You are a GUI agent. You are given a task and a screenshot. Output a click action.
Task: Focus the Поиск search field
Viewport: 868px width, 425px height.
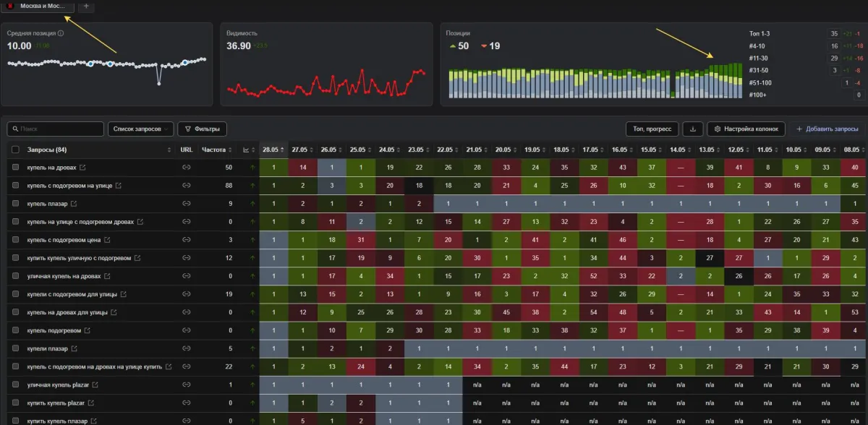point(56,129)
